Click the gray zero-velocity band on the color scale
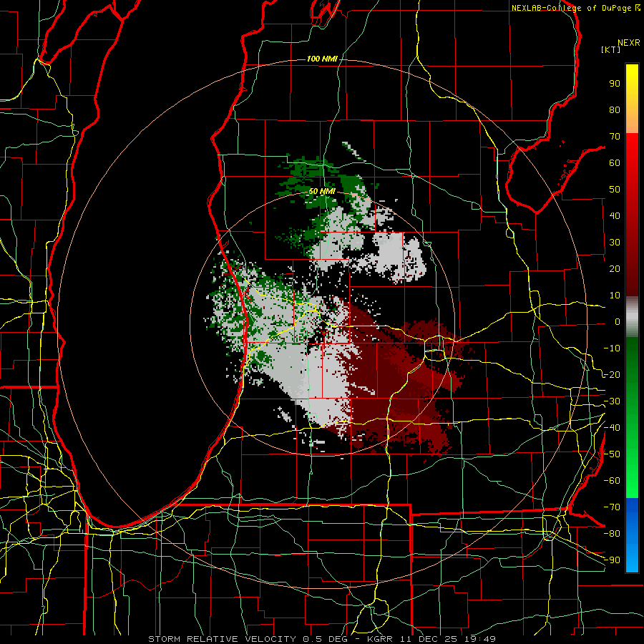 [x=632, y=317]
